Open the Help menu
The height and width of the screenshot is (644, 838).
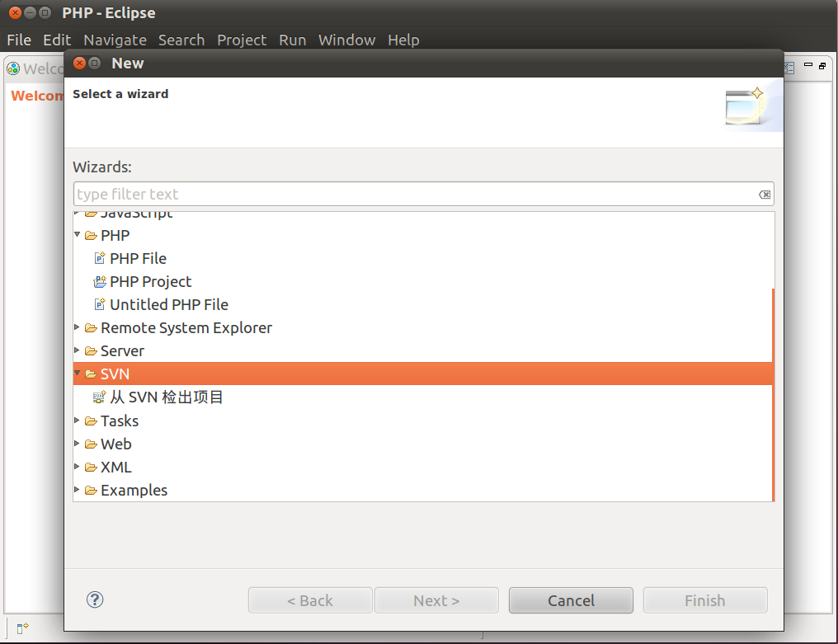[403, 40]
